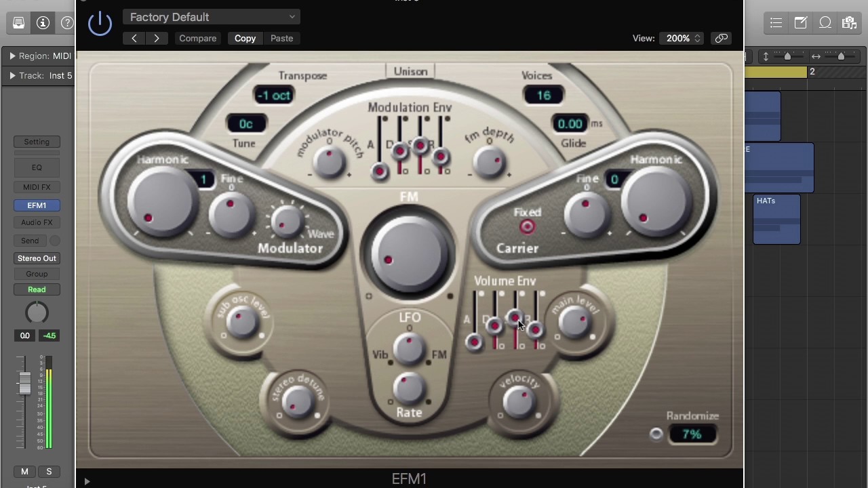
Task: Click the horizontal zoom slider in tracks area
Action: (841, 56)
